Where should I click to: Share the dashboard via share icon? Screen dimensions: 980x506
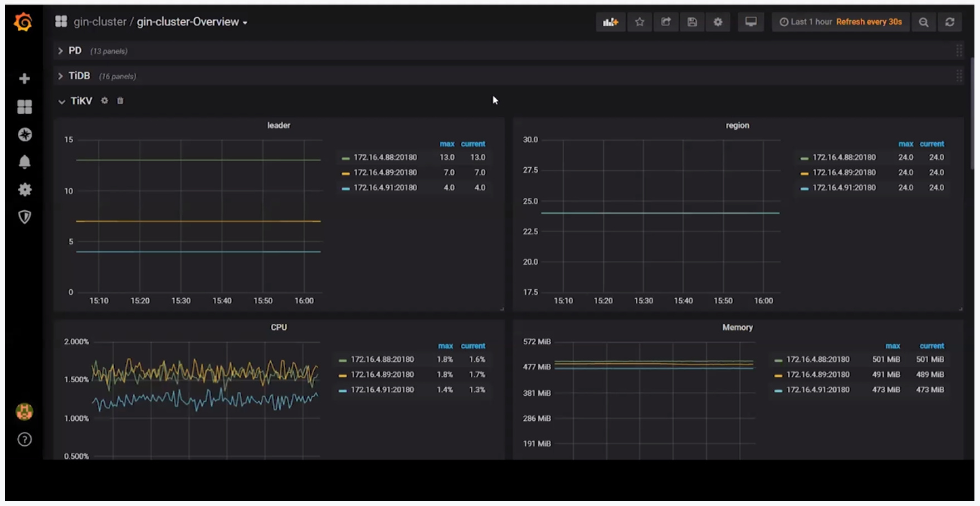(x=666, y=22)
